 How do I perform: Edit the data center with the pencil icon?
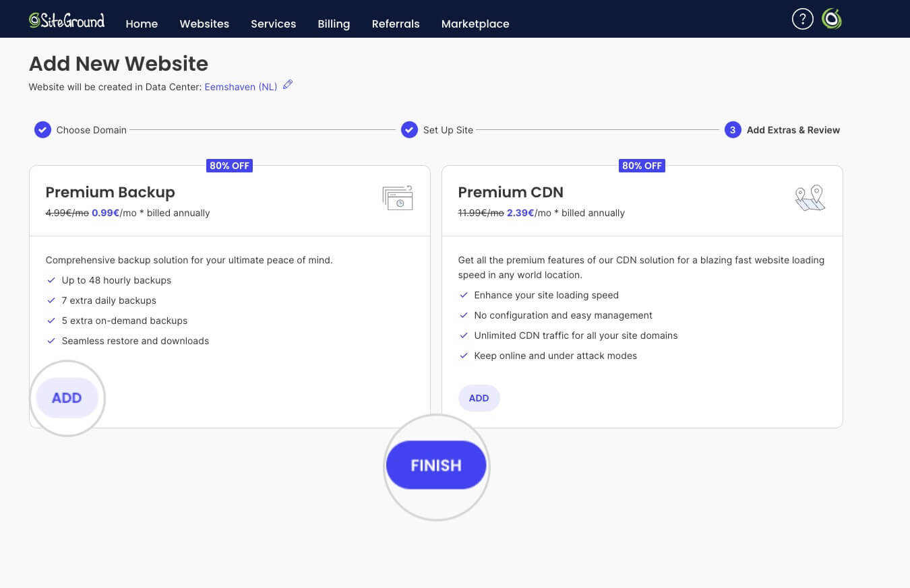(288, 85)
